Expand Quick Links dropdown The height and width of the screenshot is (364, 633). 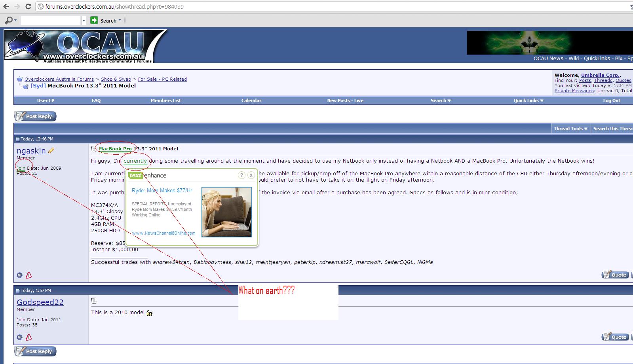pyautogui.click(x=528, y=100)
